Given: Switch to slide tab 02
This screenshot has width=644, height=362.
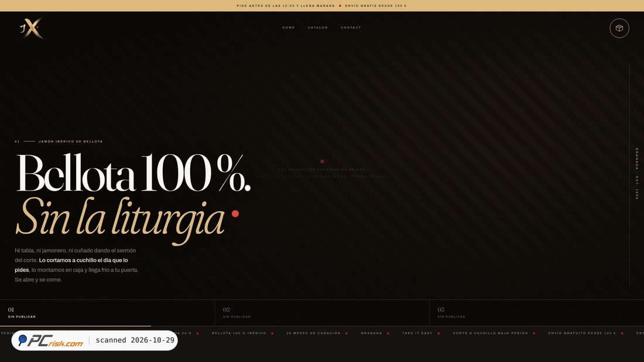Looking at the screenshot, I should coord(322,313).
